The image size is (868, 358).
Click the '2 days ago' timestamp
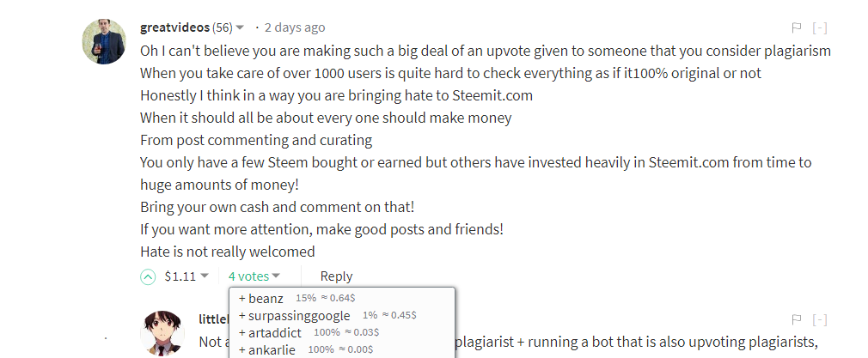(295, 27)
